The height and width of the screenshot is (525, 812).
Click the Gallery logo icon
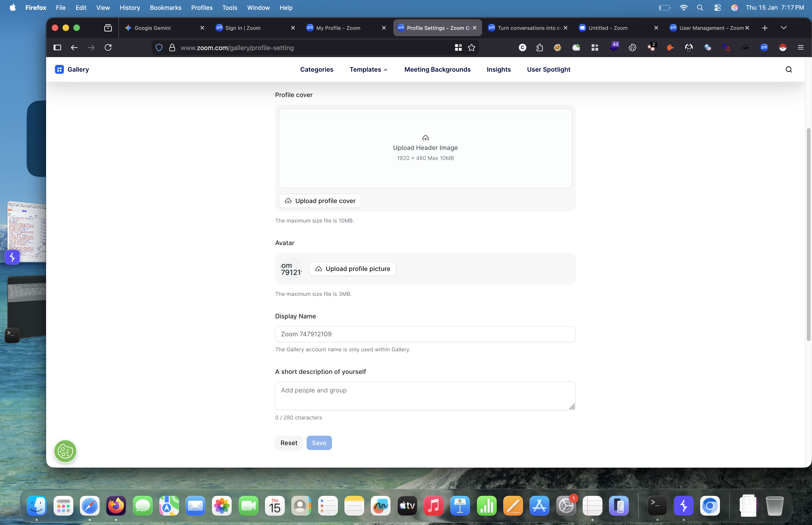coord(59,70)
